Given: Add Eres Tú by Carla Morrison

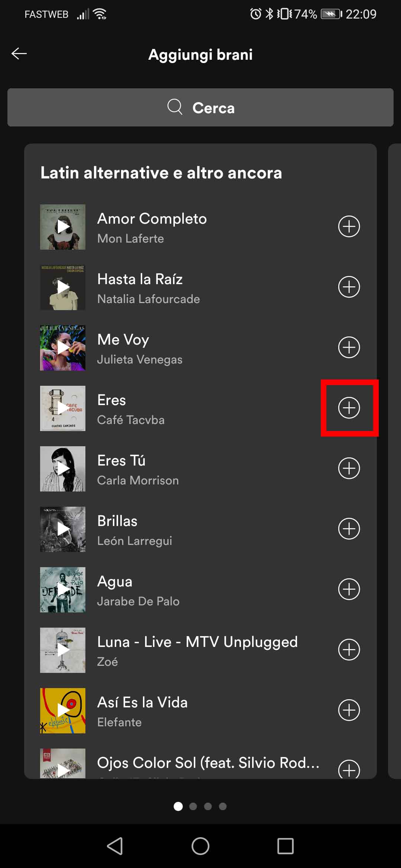Looking at the screenshot, I should (349, 468).
